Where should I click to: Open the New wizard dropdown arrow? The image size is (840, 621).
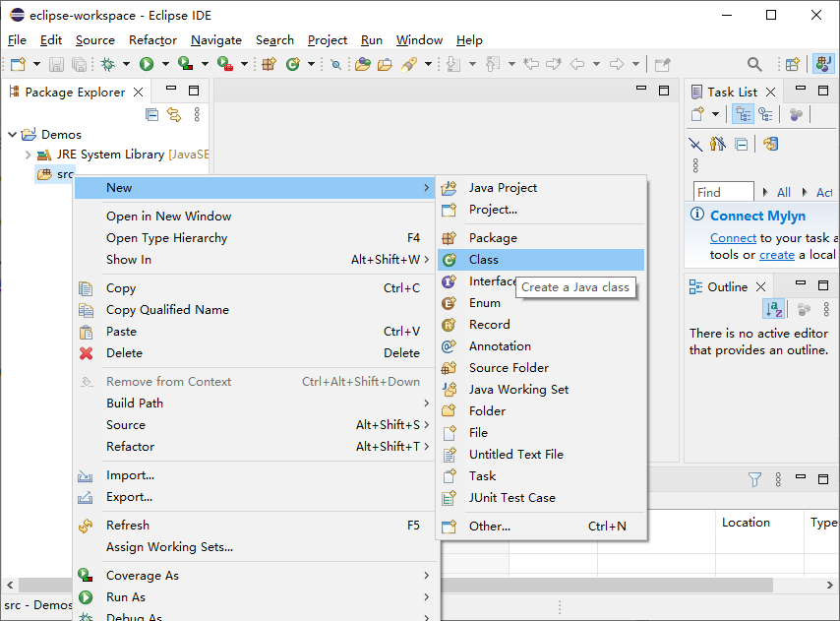[x=36, y=64]
